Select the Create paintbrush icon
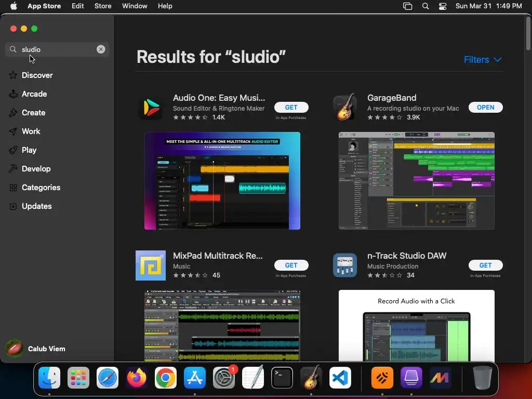Viewport: 532px width, 399px height. (x=13, y=112)
